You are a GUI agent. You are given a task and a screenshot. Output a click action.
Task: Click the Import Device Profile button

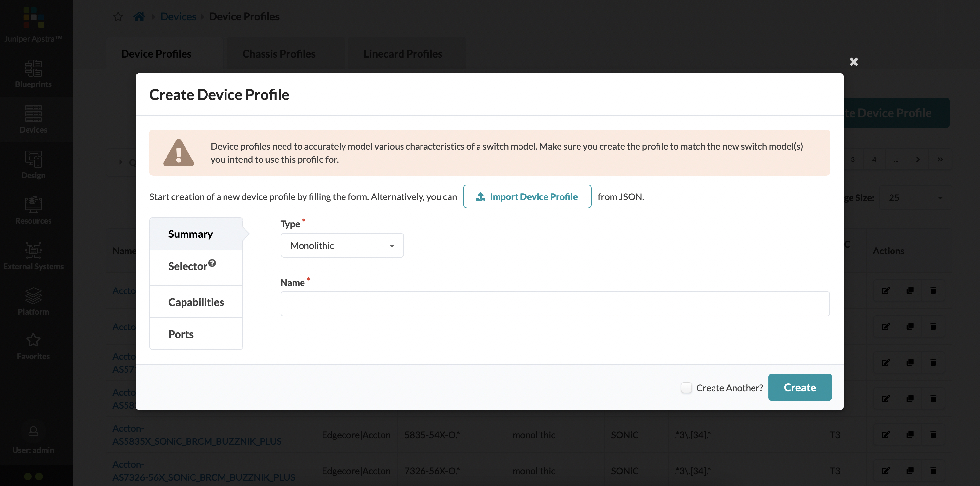(x=527, y=196)
